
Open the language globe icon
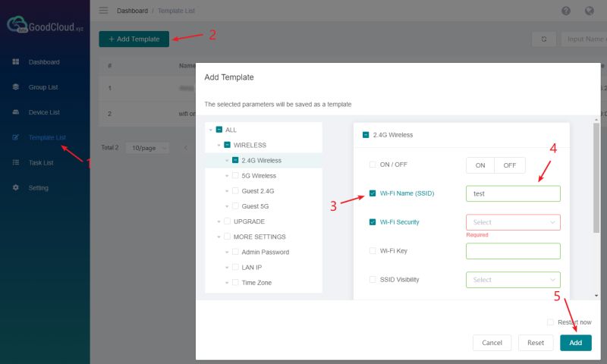tap(590, 11)
